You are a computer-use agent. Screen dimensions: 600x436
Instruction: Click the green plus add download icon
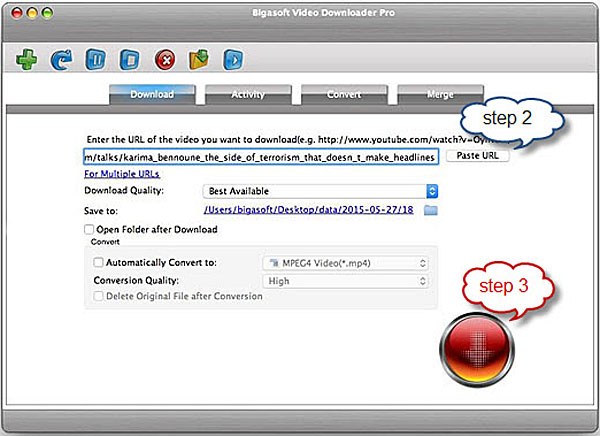point(26,59)
